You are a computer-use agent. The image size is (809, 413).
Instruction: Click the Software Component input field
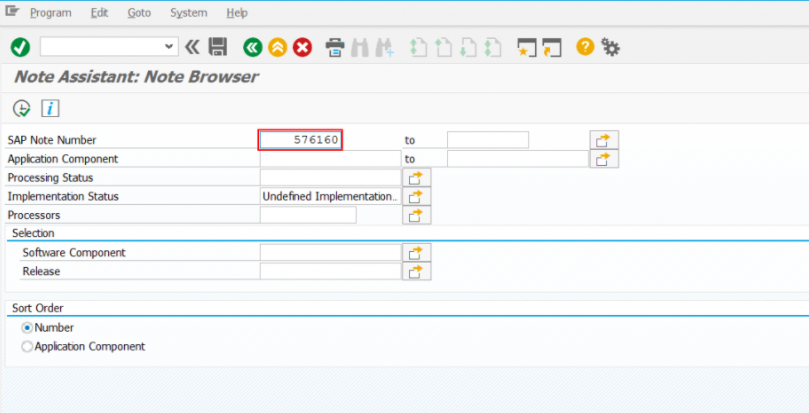click(x=330, y=252)
